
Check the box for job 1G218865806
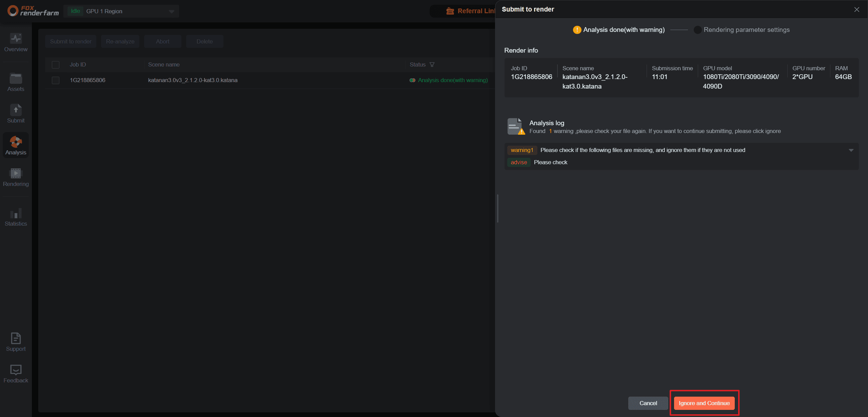click(x=56, y=80)
